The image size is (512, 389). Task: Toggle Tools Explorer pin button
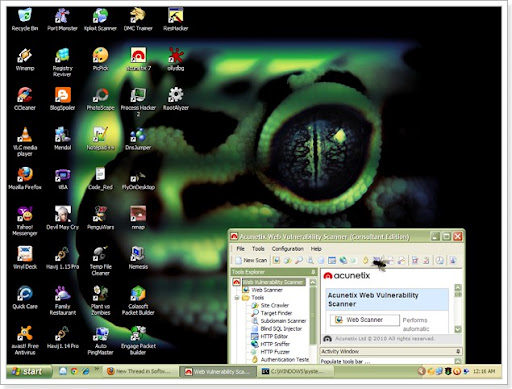313,272
